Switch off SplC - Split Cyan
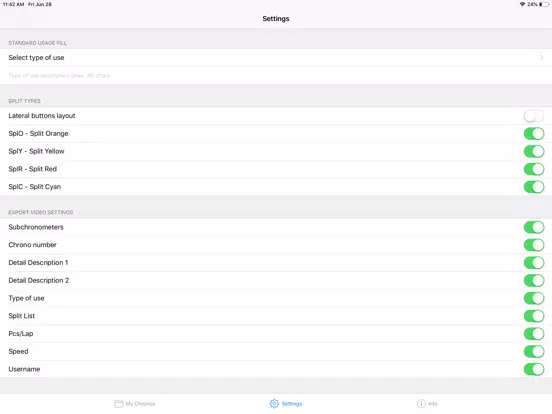The image size is (552, 414). tap(534, 187)
